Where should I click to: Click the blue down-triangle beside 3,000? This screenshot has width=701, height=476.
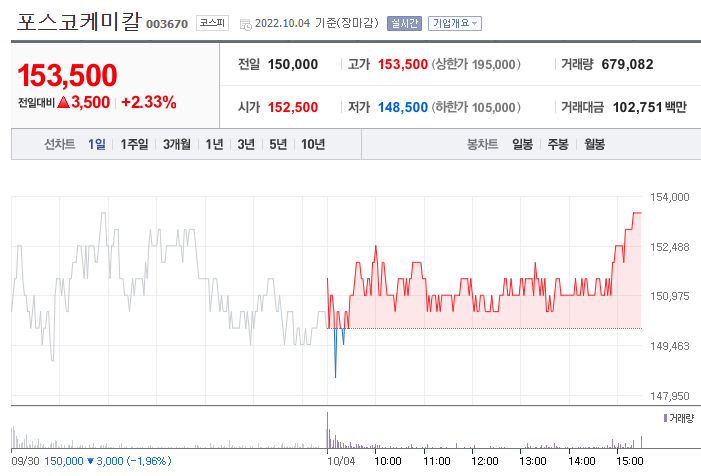[x=90, y=461]
